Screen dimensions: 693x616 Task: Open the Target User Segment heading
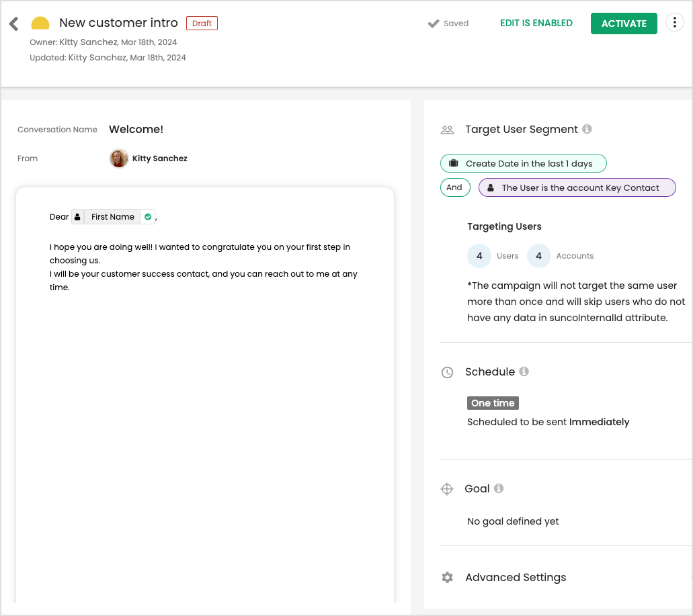tap(521, 130)
